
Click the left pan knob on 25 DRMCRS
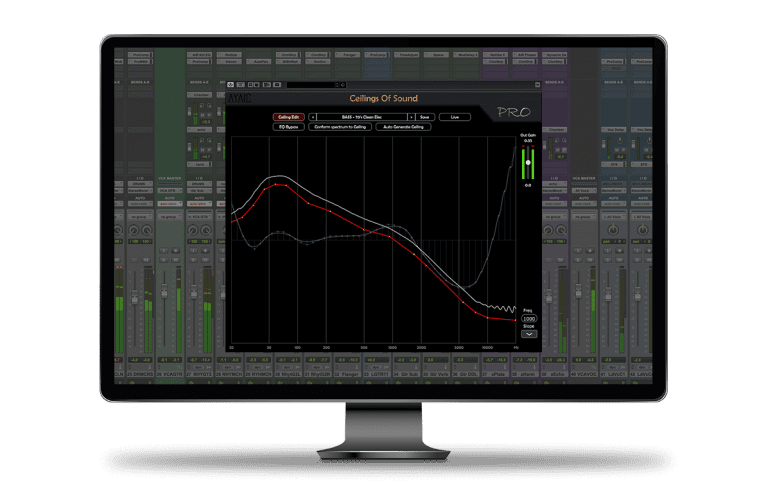(133, 230)
